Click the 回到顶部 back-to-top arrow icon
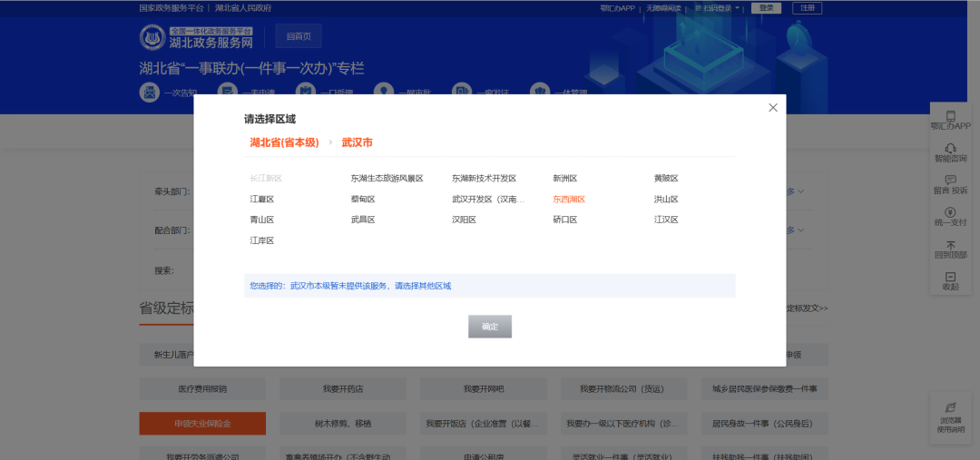980x460 pixels. (951, 245)
